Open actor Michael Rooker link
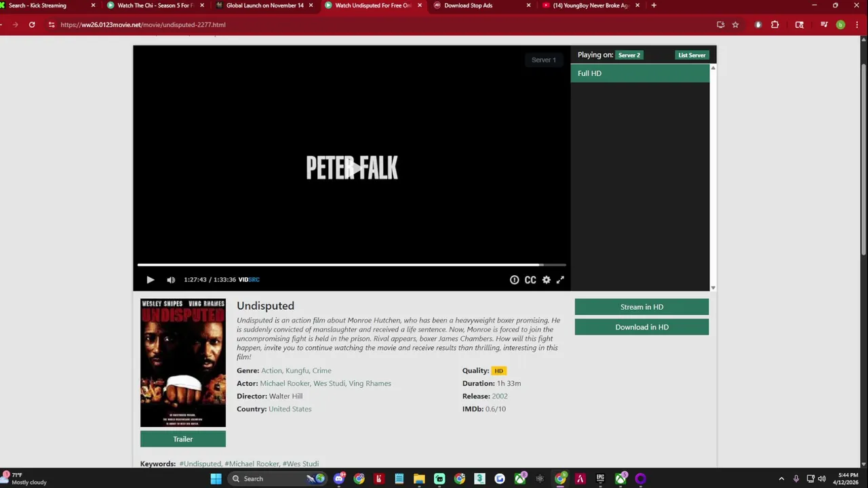The height and width of the screenshot is (488, 868). coord(285,384)
